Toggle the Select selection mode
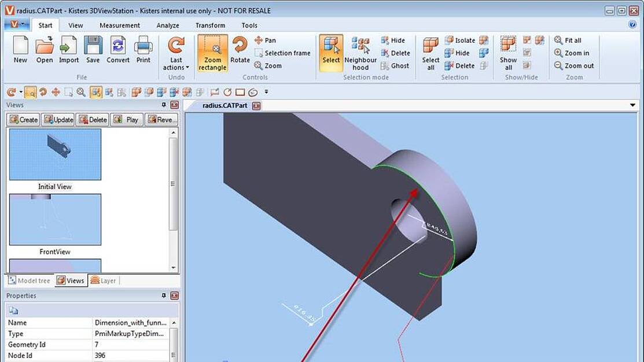644x362 pixels. pos(330,53)
